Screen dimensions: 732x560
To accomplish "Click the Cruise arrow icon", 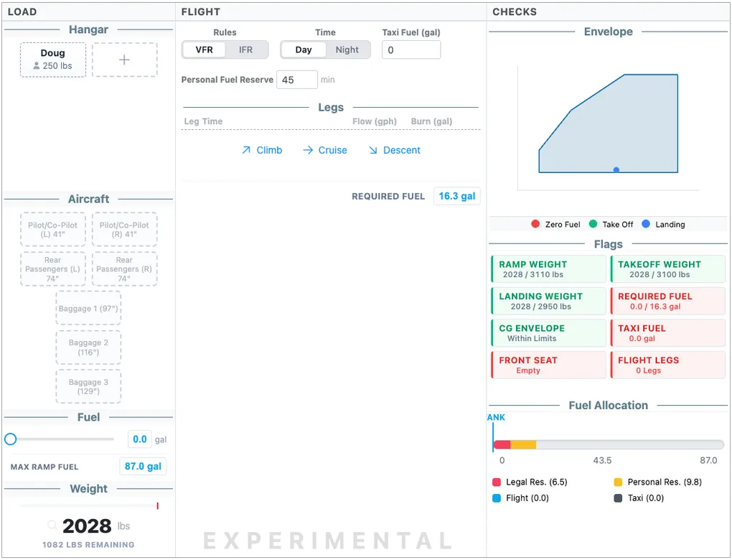I will click(x=308, y=150).
